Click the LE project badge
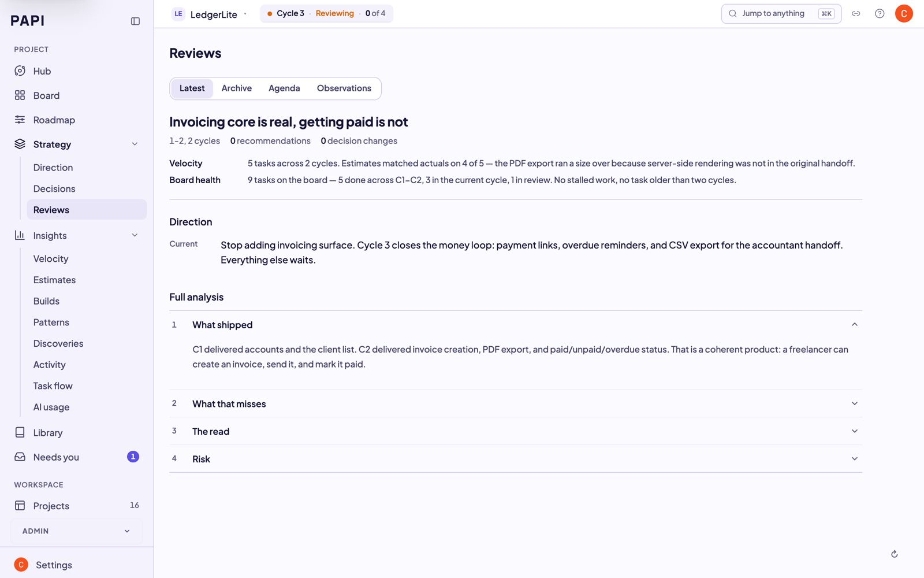 click(178, 14)
